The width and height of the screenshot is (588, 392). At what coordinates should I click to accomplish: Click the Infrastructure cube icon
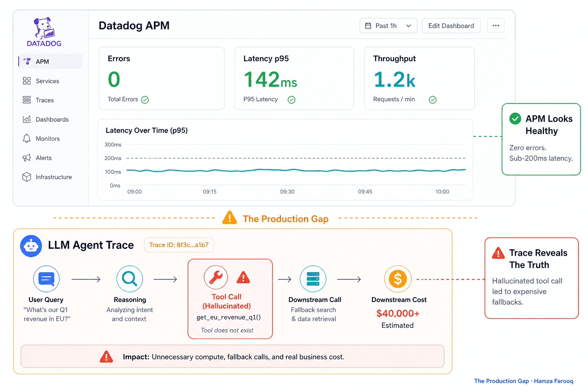pyautogui.click(x=27, y=177)
